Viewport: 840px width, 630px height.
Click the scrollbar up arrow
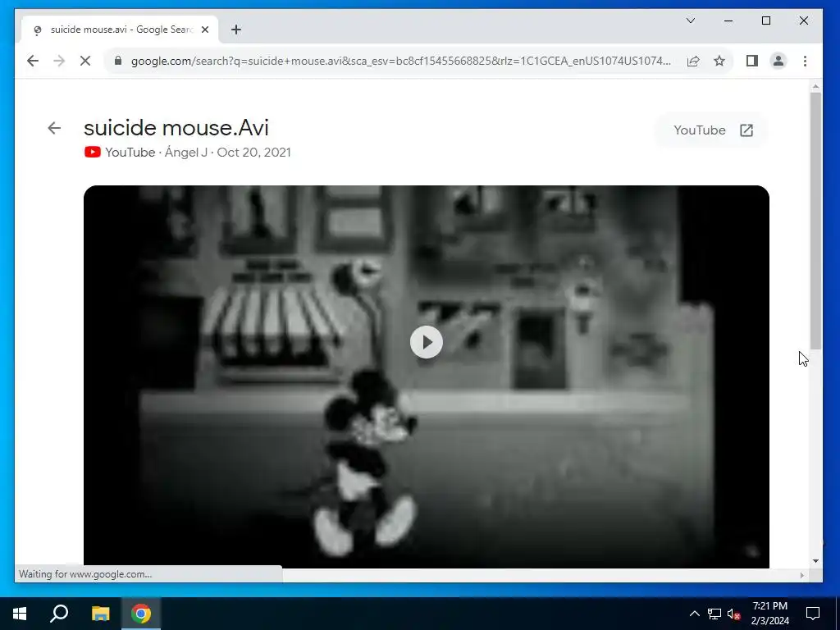pos(815,85)
